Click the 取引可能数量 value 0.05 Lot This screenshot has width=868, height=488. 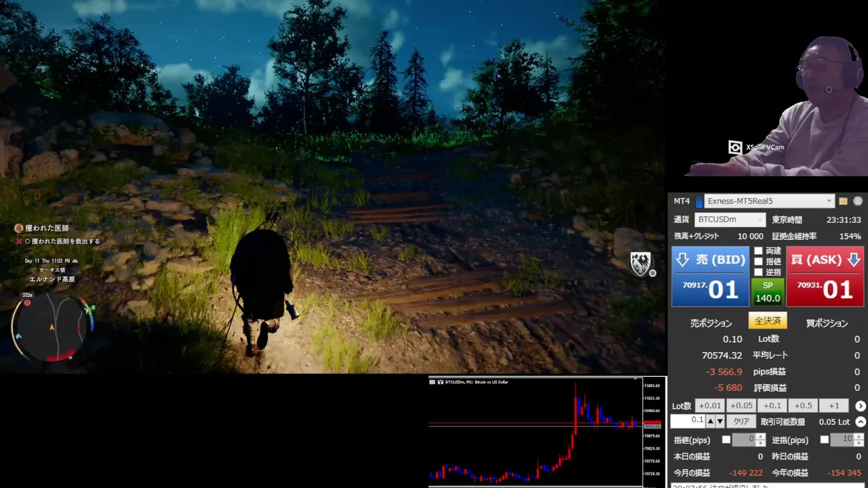tap(834, 422)
